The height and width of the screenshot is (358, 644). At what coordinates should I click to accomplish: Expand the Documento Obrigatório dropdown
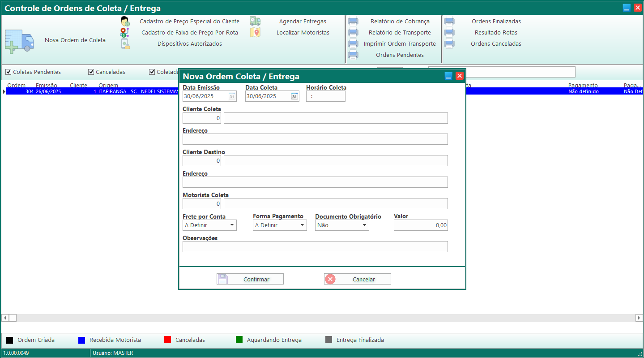tap(364, 225)
